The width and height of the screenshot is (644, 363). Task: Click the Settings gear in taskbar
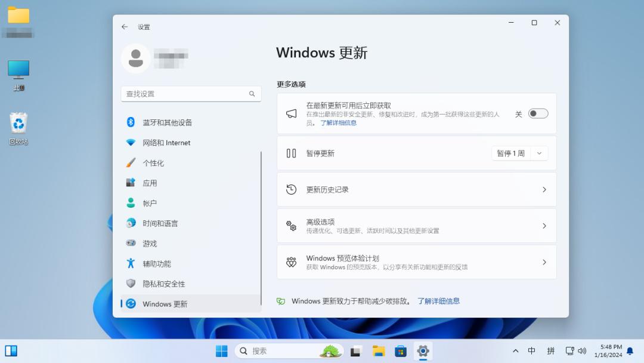point(423,351)
